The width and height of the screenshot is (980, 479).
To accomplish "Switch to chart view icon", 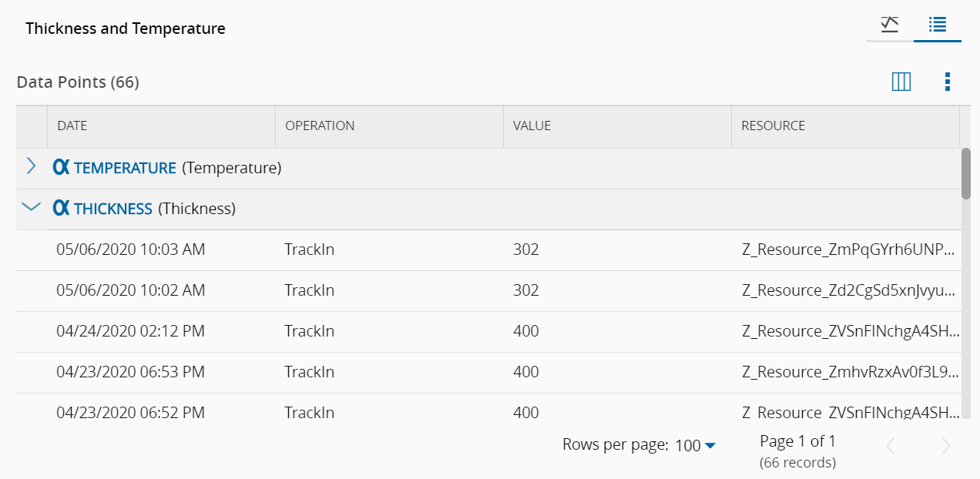I will point(890,25).
